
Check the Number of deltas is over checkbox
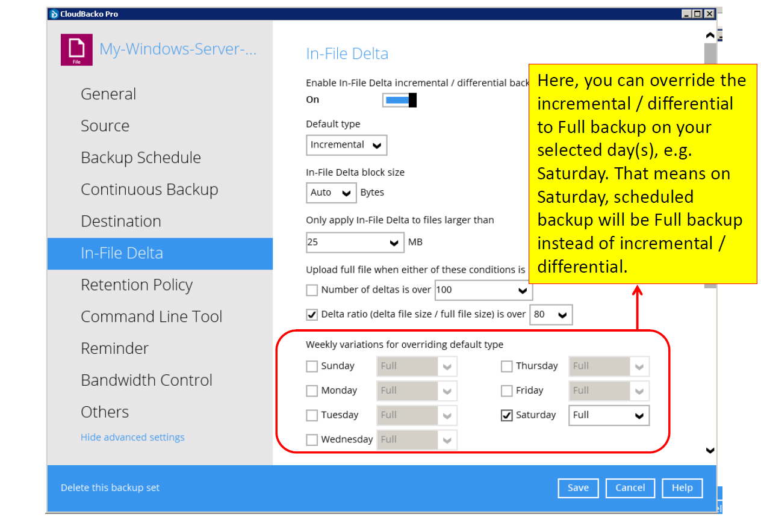coord(312,290)
